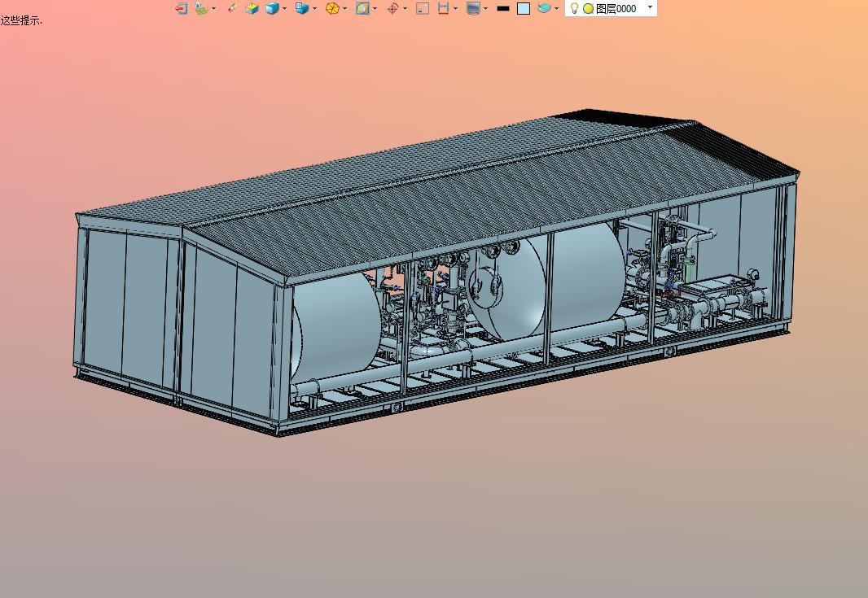Click the exit/return icon with red arrow
The height and width of the screenshot is (598, 868).
click(181, 8)
